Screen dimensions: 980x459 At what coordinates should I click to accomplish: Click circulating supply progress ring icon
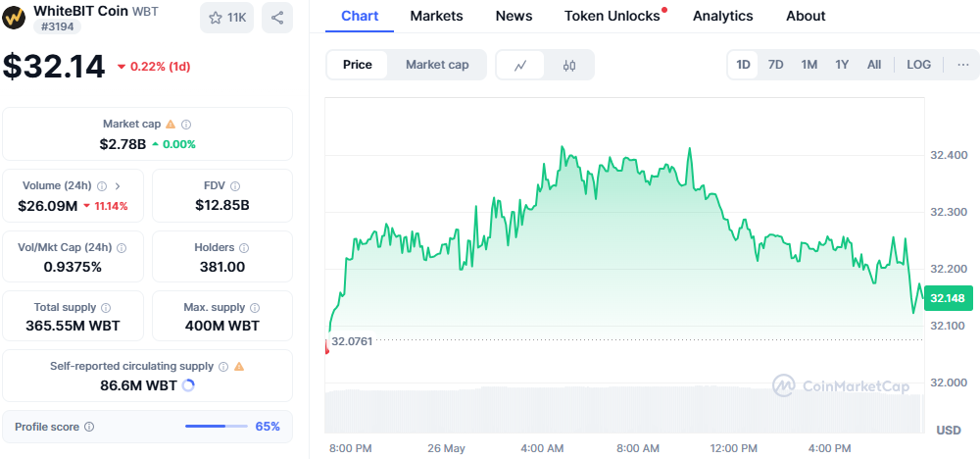[188, 385]
